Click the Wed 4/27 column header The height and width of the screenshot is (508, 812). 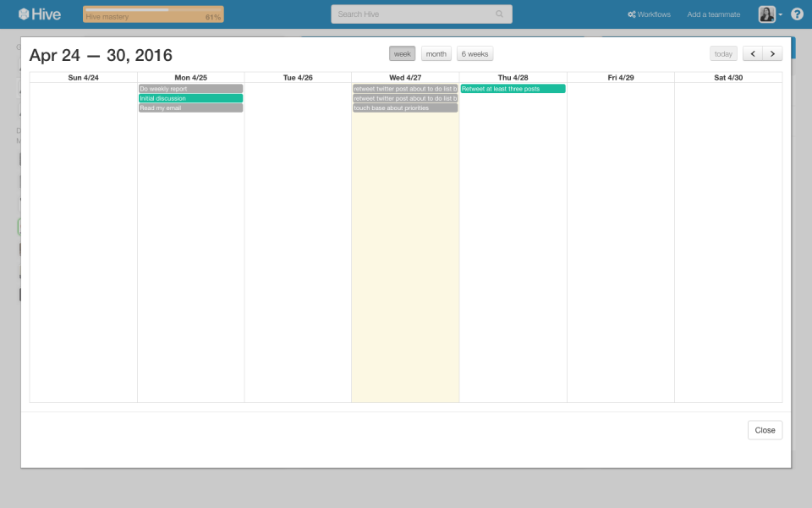coord(405,77)
